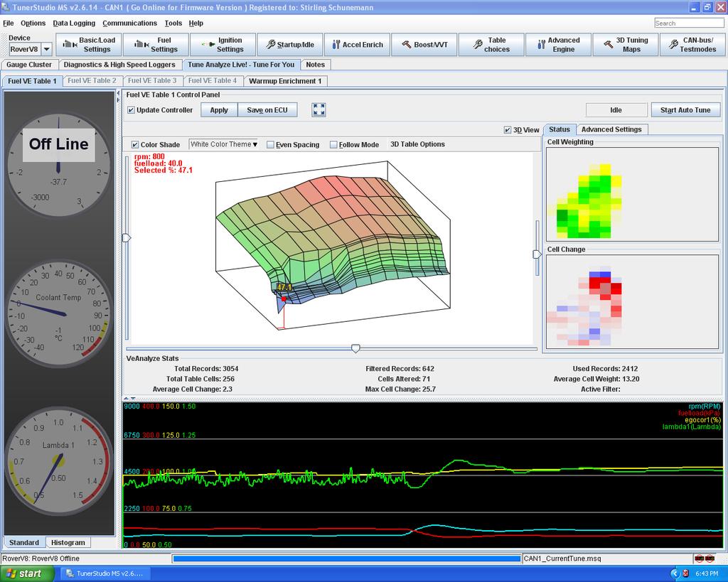The image size is (728, 582).
Task: Enable the Even Spacing checkbox
Action: coord(270,144)
